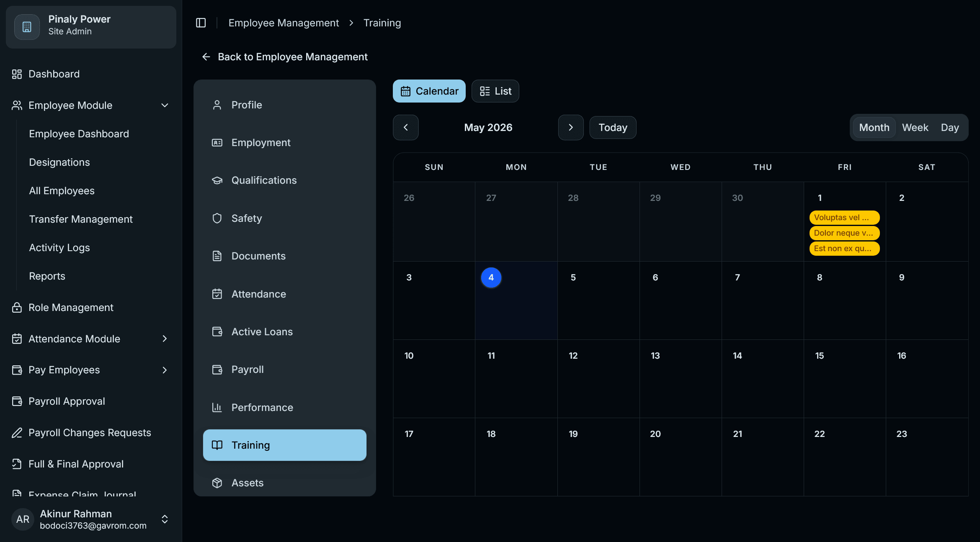Click the Performance bar chart icon

(217, 408)
